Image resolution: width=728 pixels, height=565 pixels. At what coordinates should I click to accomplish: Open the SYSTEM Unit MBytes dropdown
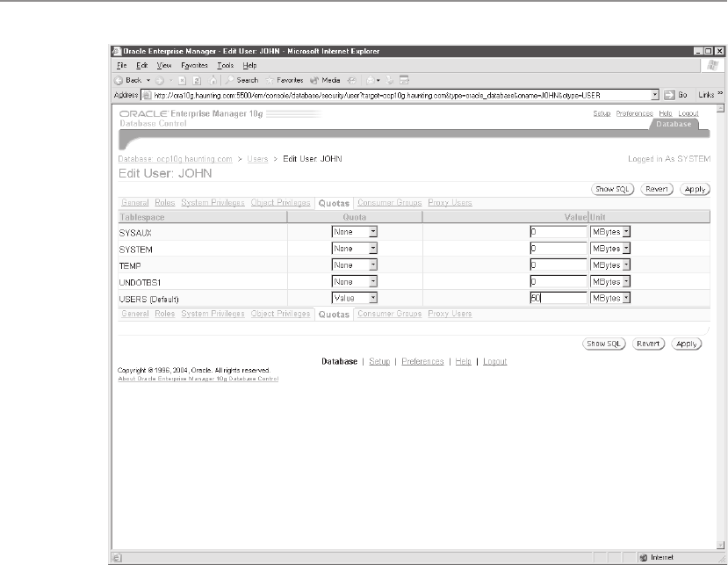[x=610, y=249]
